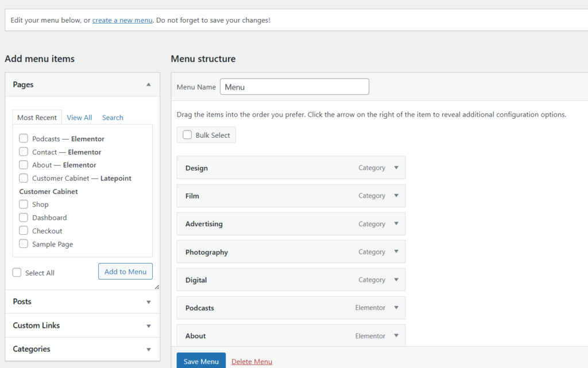
Task: Open the Search tab in Pages
Action: pos(113,117)
